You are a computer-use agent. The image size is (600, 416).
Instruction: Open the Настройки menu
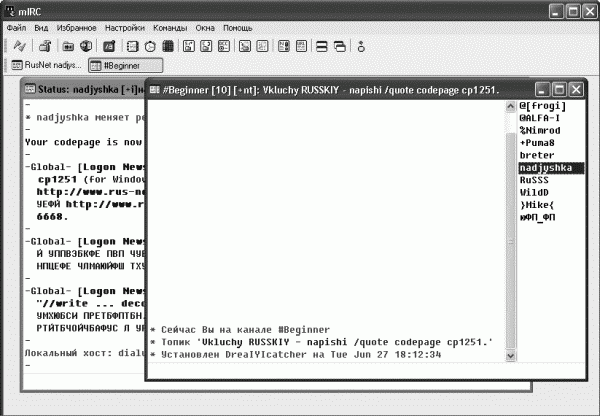coord(125,28)
